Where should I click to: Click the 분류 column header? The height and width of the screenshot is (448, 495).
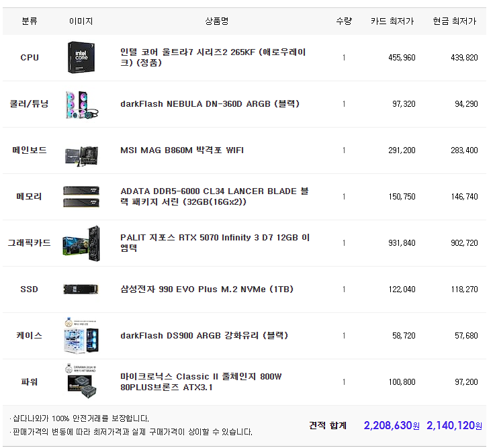coord(30,21)
